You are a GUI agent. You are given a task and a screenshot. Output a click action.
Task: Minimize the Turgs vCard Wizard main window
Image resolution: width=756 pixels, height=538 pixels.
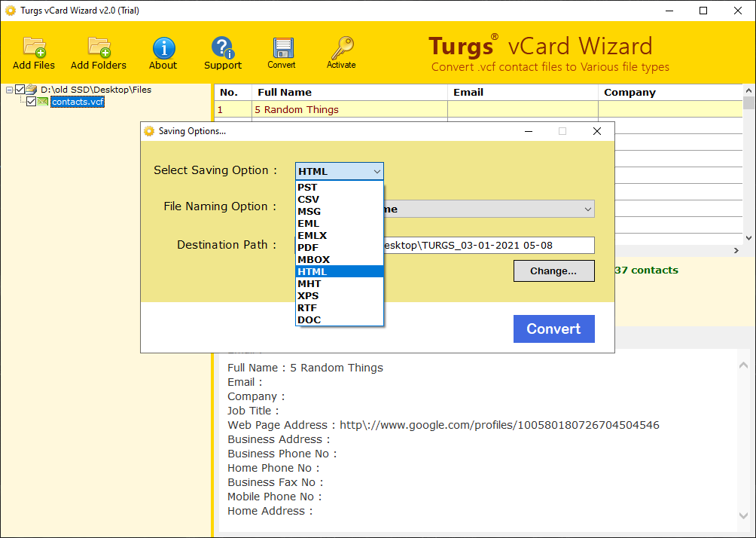(669, 11)
